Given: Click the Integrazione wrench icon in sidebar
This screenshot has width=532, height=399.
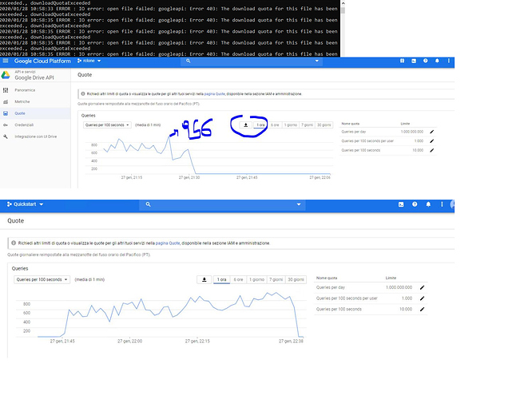Looking at the screenshot, I should pos(6,136).
